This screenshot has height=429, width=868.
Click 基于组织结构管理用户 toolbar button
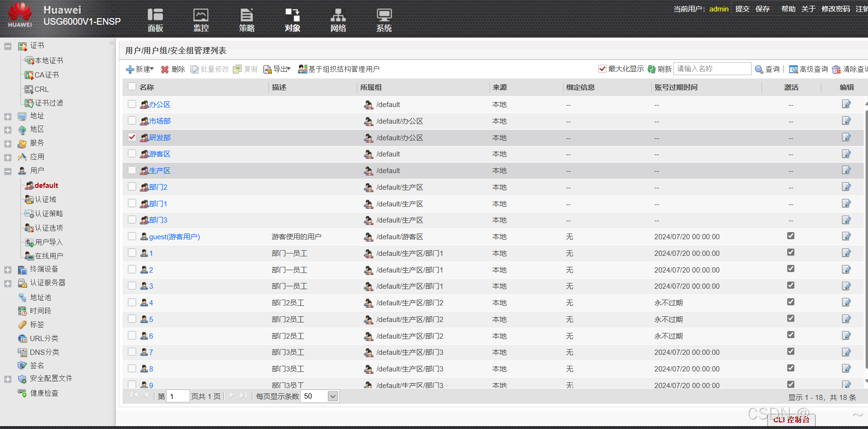(339, 69)
